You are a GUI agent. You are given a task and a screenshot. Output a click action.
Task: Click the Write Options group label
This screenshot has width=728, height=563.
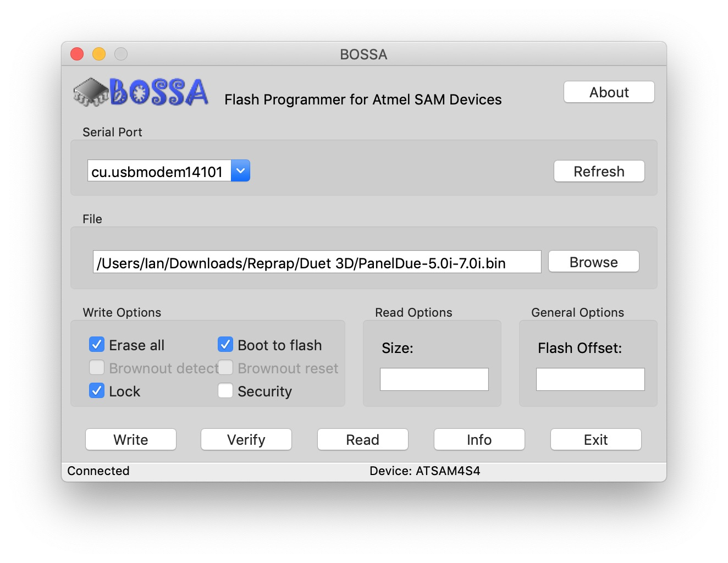click(x=122, y=312)
